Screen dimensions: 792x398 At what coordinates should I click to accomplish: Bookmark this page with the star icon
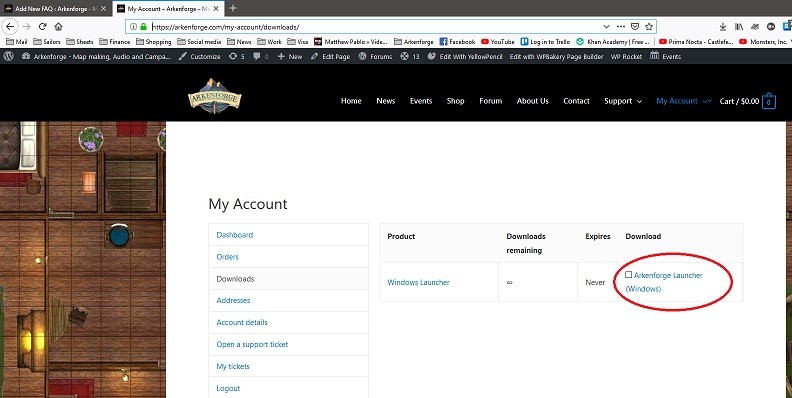point(649,27)
